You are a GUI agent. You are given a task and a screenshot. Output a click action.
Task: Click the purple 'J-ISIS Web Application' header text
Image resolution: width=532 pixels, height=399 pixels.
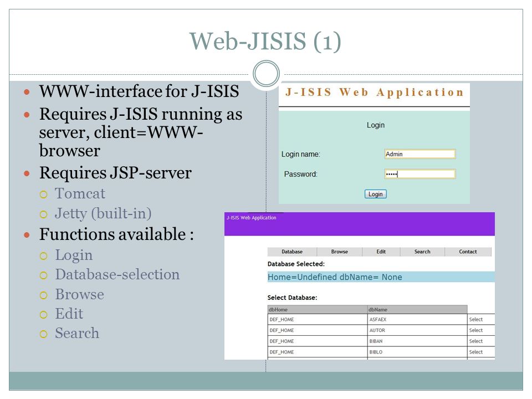(x=252, y=218)
